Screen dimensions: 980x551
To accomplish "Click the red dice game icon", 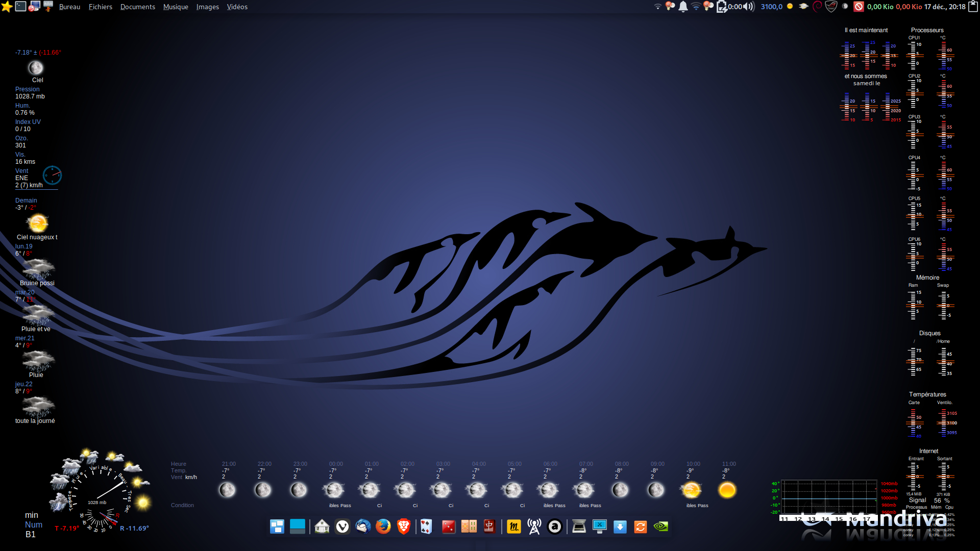I will (448, 526).
